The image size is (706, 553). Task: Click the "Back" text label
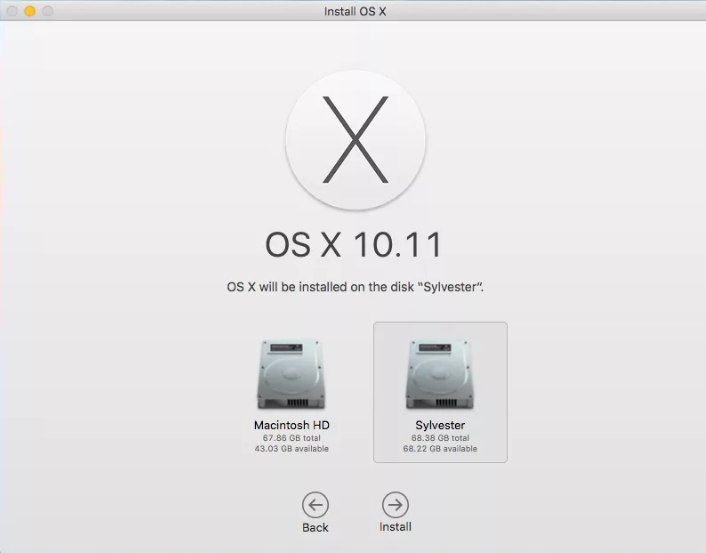pos(315,527)
